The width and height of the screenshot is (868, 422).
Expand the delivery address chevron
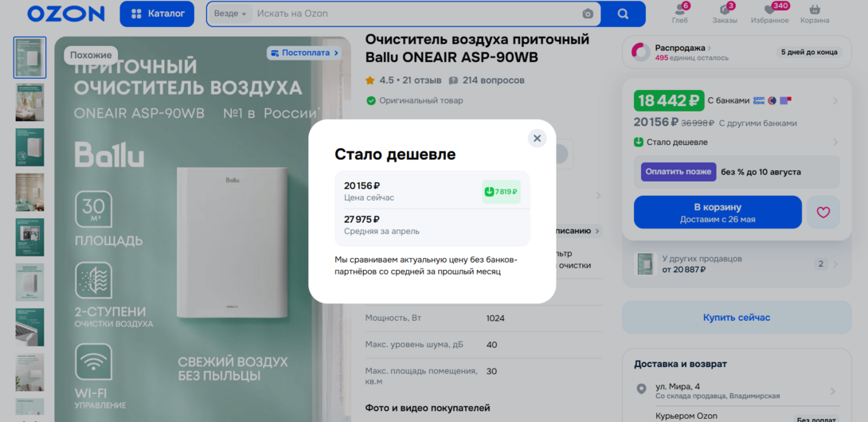(833, 391)
